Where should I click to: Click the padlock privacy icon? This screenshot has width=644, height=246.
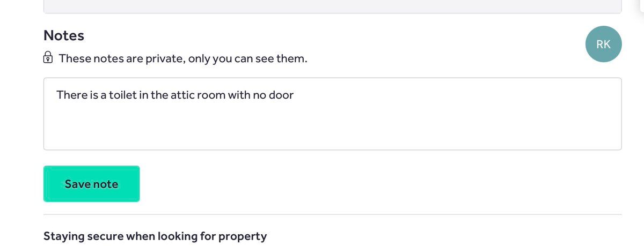48,57
